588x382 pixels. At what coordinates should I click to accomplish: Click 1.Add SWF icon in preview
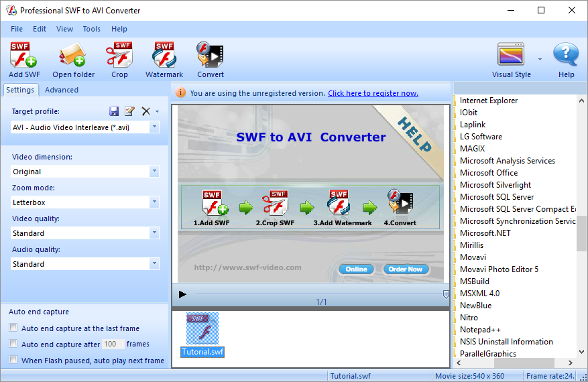[x=215, y=203]
